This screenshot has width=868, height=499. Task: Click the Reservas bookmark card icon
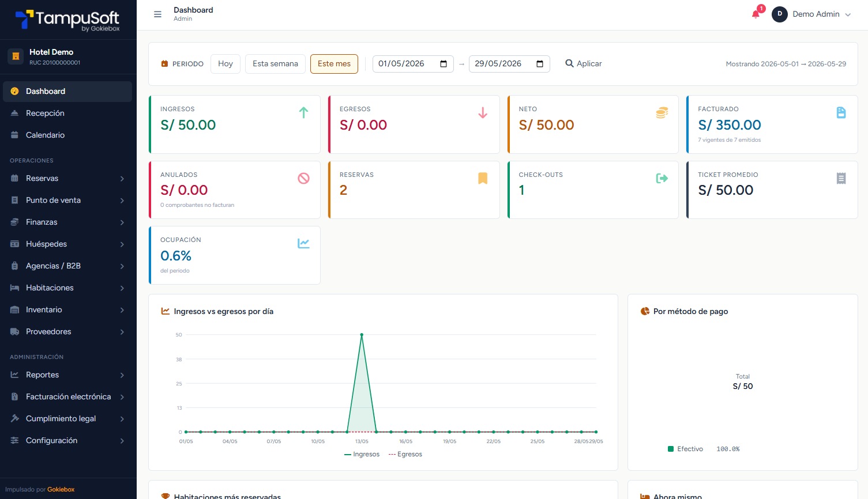click(483, 179)
